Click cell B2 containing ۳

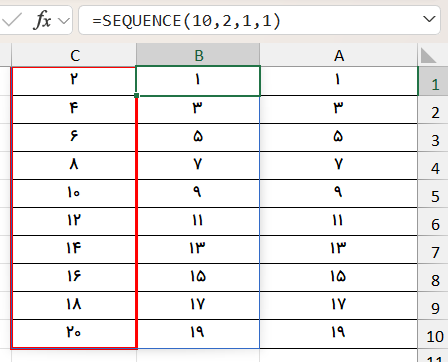[x=198, y=110]
